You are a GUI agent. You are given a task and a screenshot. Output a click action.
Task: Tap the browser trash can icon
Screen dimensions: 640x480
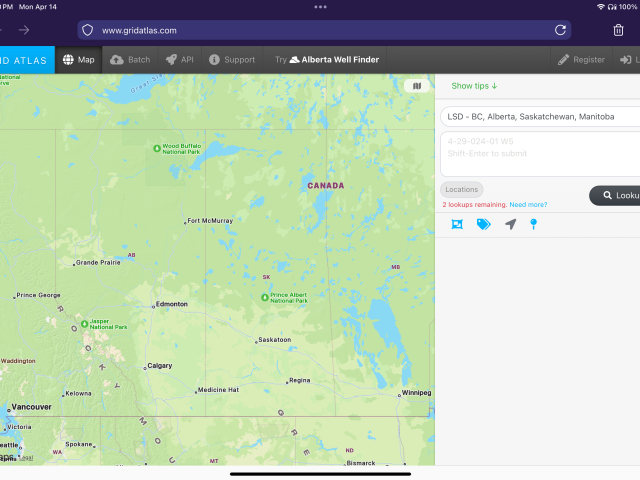coord(618,30)
